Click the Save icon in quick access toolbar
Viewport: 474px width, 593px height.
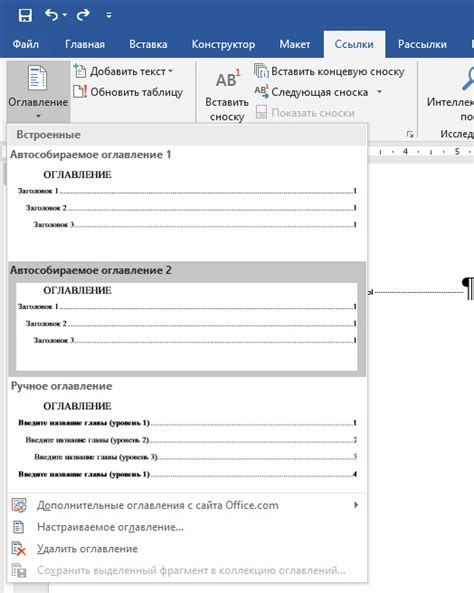(25, 15)
